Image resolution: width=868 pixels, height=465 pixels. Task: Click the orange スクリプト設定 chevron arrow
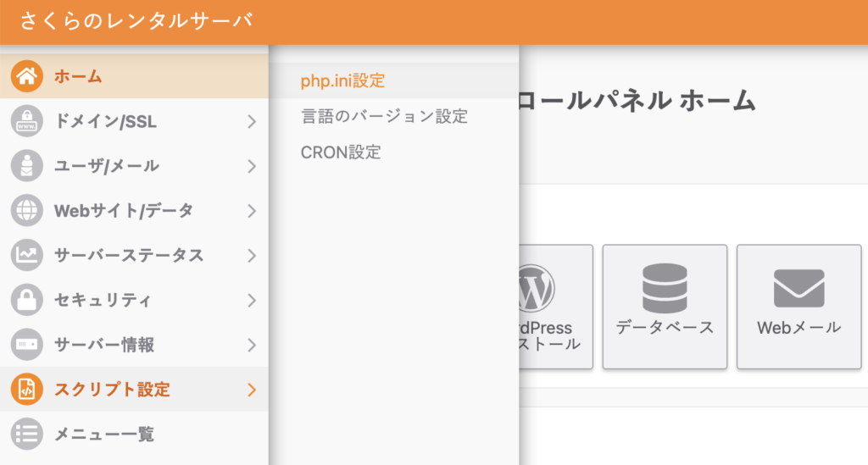pyautogui.click(x=252, y=390)
